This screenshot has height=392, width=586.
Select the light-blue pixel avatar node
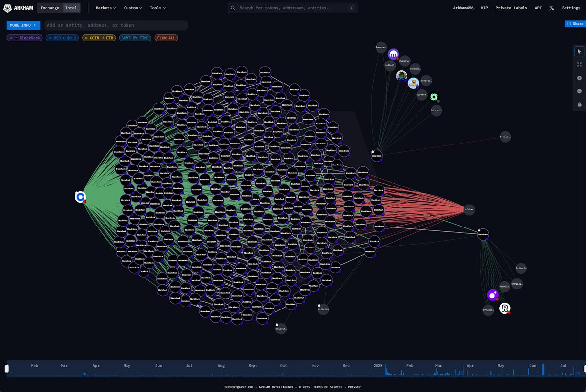[414, 83]
